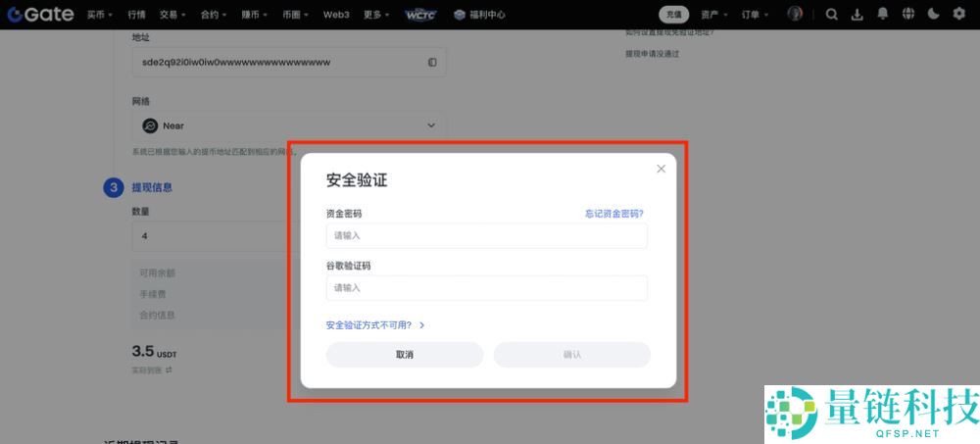Click the download app icon
Image resolution: width=980 pixels, height=444 pixels.
pyautogui.click(x=857, y=15)
